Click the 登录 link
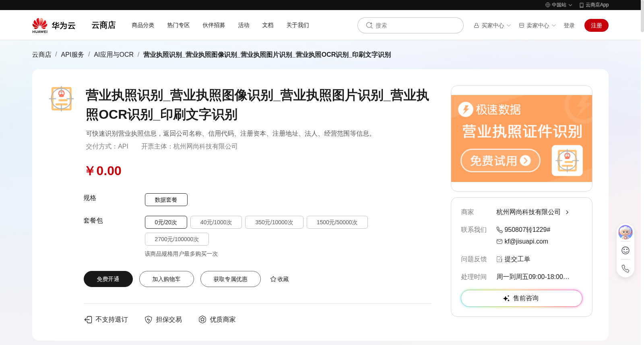 pos(569,25)
